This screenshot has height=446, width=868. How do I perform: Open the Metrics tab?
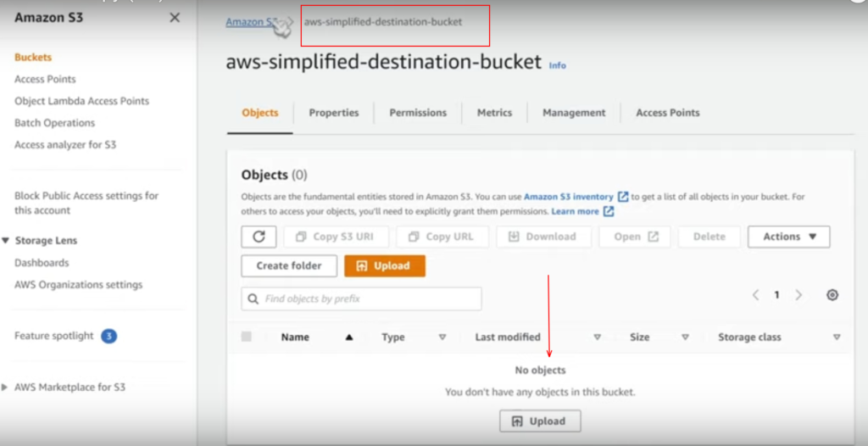click(494, 113)
